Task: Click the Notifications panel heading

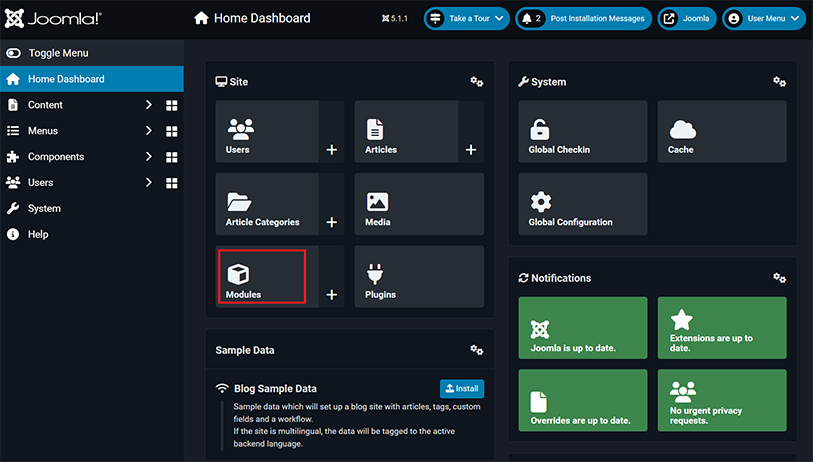Action: [561, 278]
